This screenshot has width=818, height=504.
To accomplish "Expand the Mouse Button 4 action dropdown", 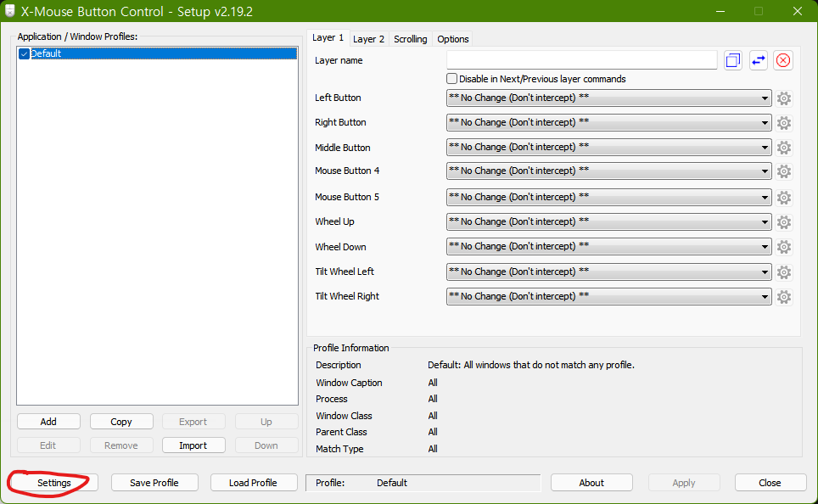I will coord(608,171).
